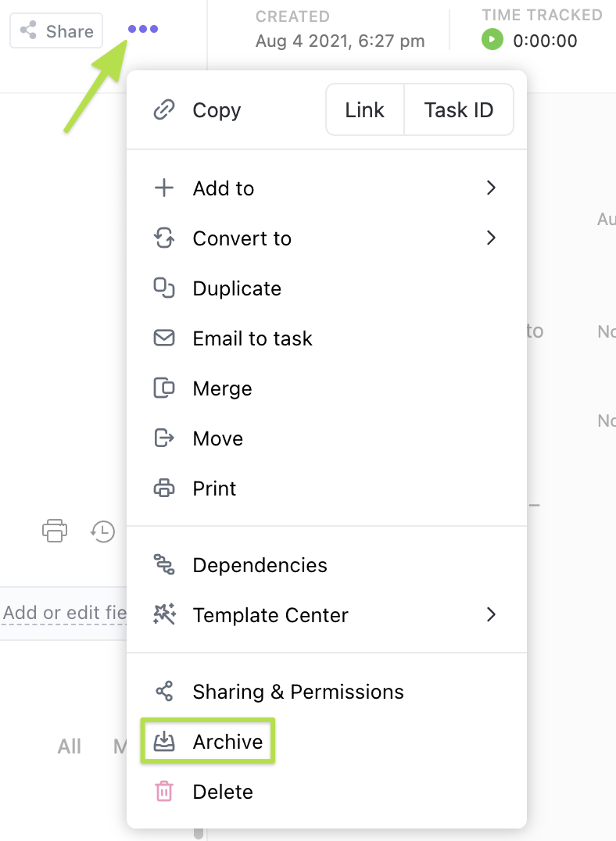Screen dimensions: 616x841
Task: Copy the Task ID
Action: [x=459, y=110]
